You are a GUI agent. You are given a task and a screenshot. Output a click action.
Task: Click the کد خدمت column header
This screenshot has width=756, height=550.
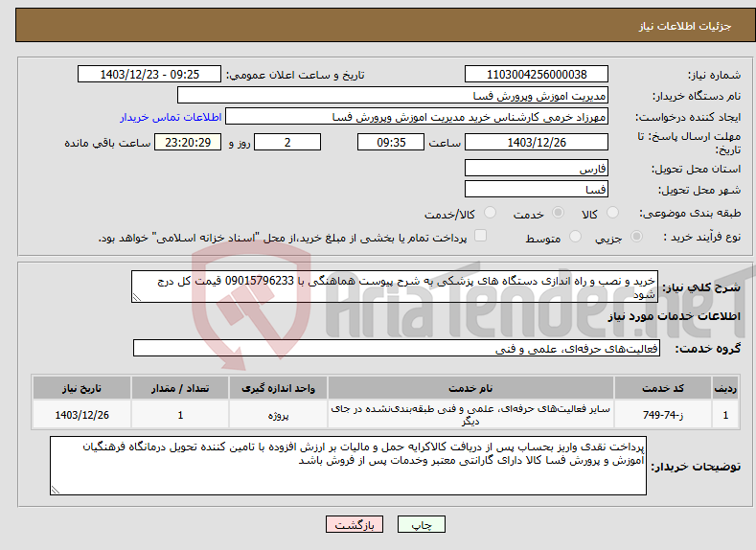point(663,388)
